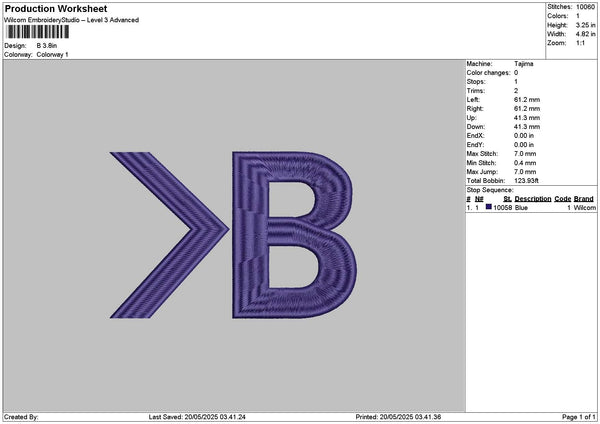The image size is (600, 424).
Task: Click the Colorway 1 label
Action: click(53, 54)
